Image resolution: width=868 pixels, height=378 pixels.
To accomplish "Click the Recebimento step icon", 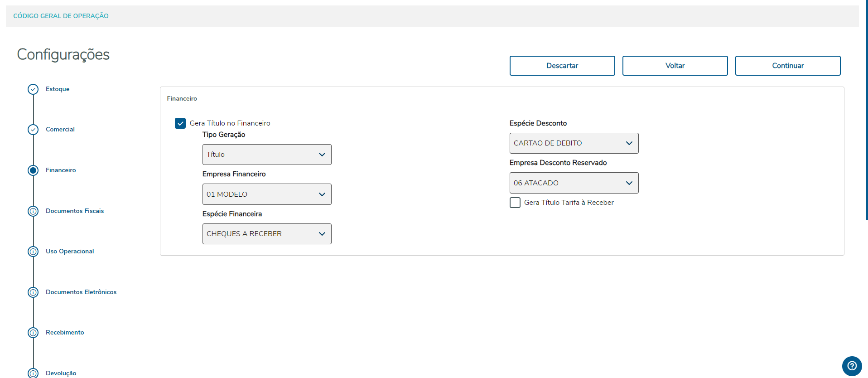I will click(x=33, y=333).
